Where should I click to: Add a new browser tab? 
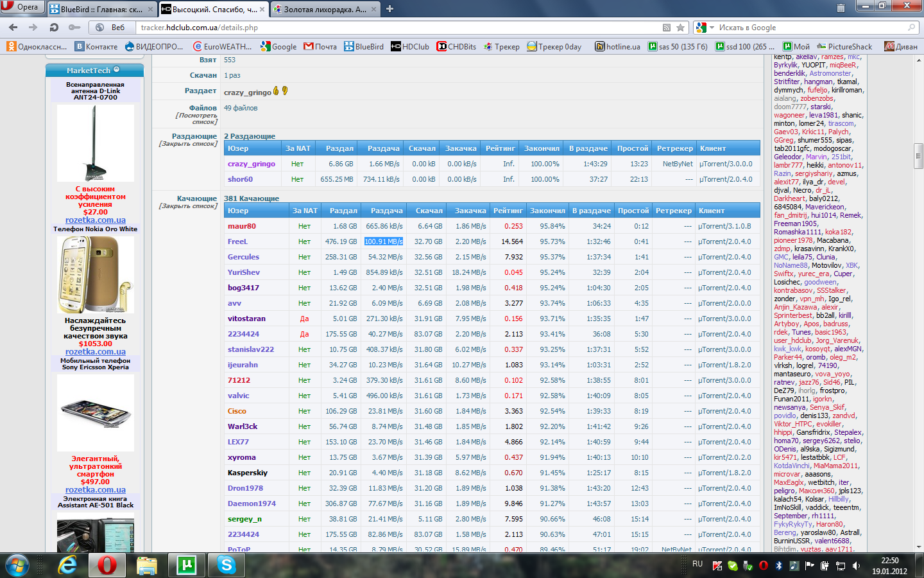click(x=389, y=9)
